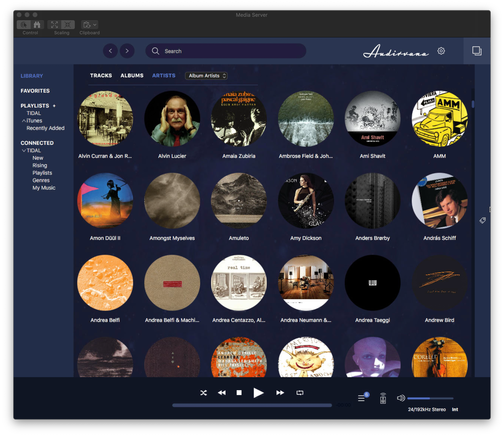Click the Amuleto artist name

click(x=239, y=238)
